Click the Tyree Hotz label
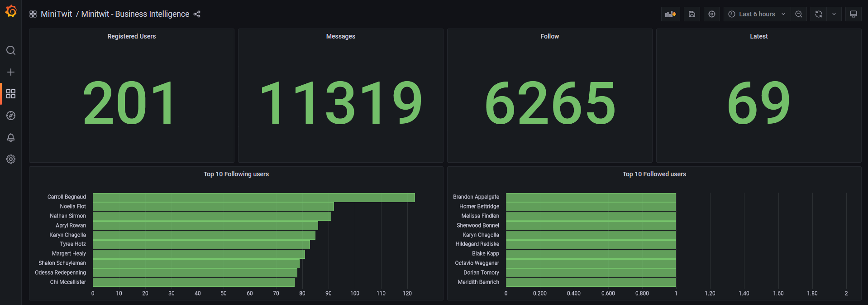 [73, 244]
